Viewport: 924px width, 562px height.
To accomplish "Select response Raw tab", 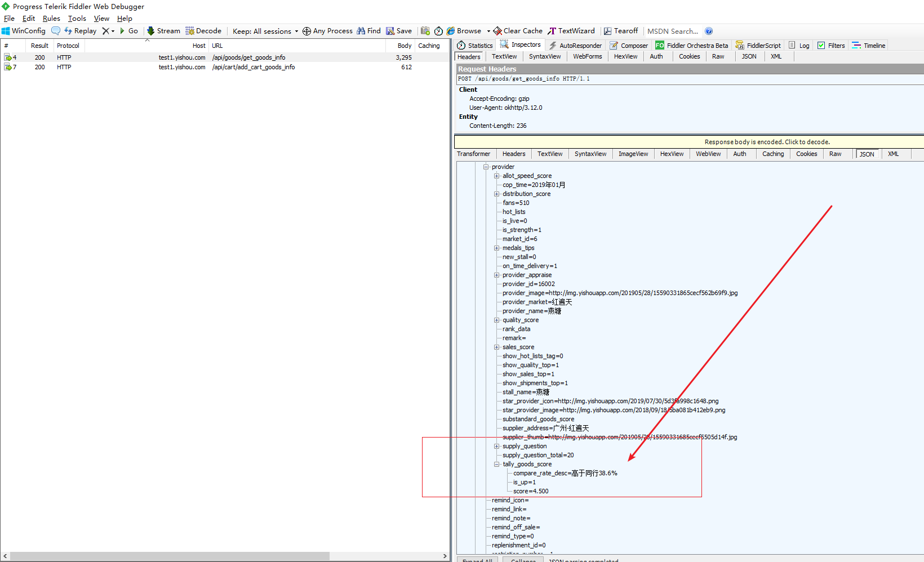I will (x=835, y=154).
